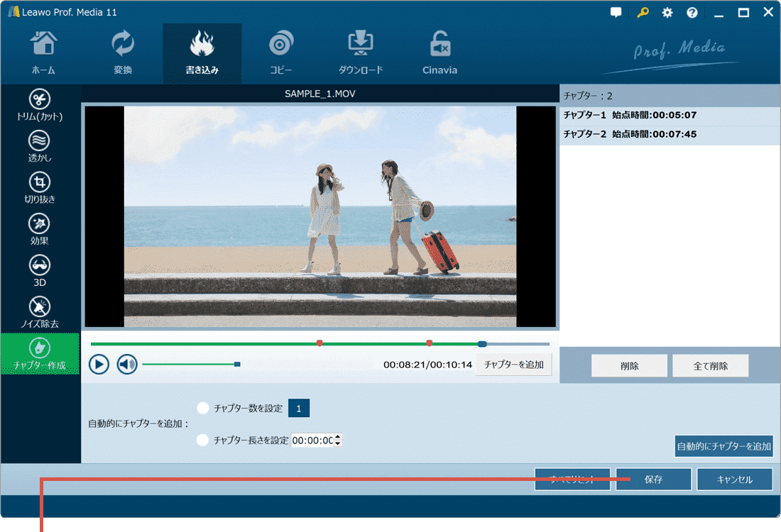Click the チャプターを追加 button
Image resolution: width=781 pixels, height=532 pixels.
click(x=513, y=365)
